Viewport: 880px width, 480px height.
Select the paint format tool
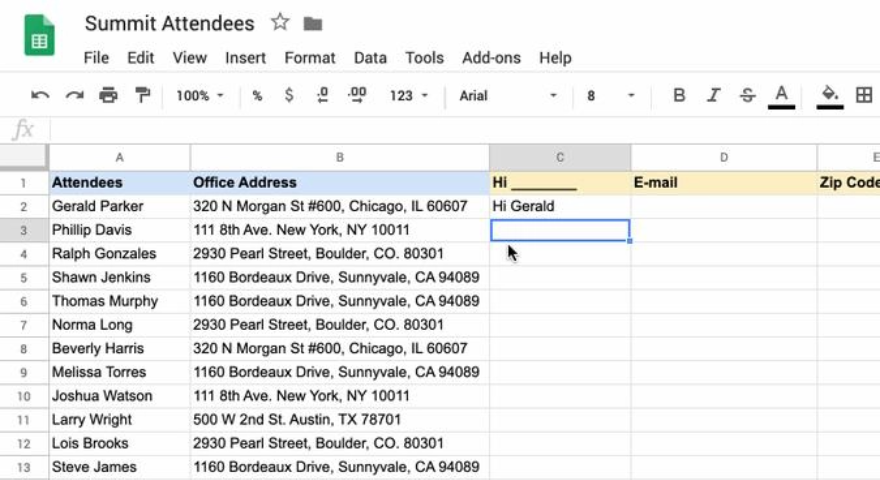click(142, 96)
